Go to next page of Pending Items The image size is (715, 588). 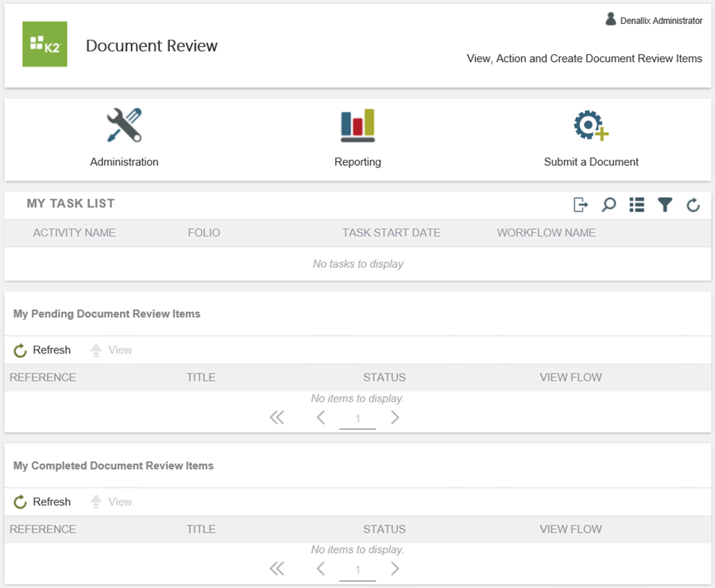(x=395, y=418)
